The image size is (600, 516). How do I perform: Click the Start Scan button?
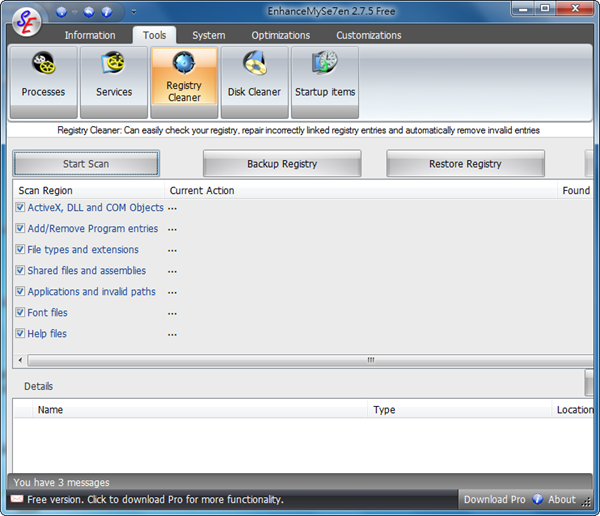86,164
